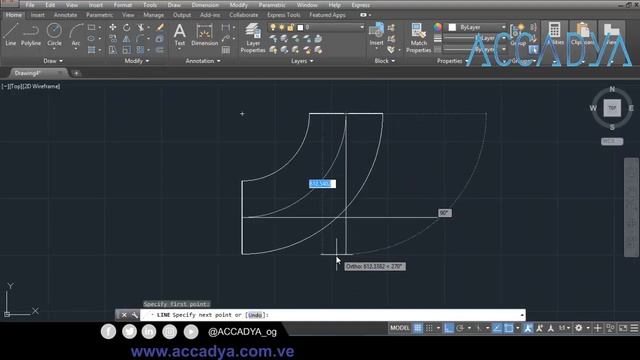Screen dimensions: 640x360
Task: Toggle Polar Tracking in status bar
Action: [460, 328]
